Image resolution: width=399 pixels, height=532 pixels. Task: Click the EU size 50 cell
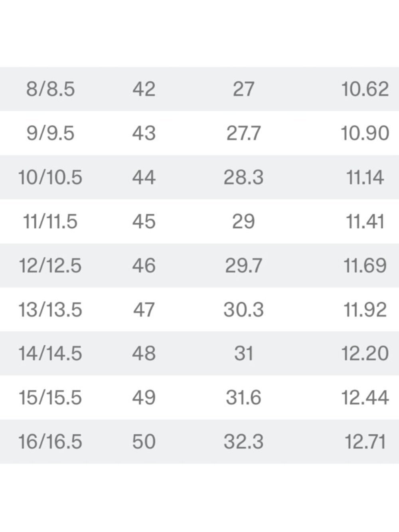click(144, 441)
